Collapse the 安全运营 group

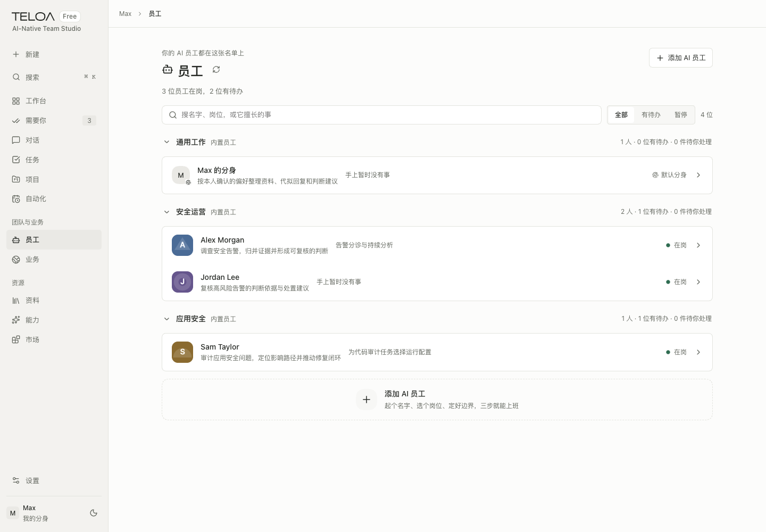[x=166, y=212]
